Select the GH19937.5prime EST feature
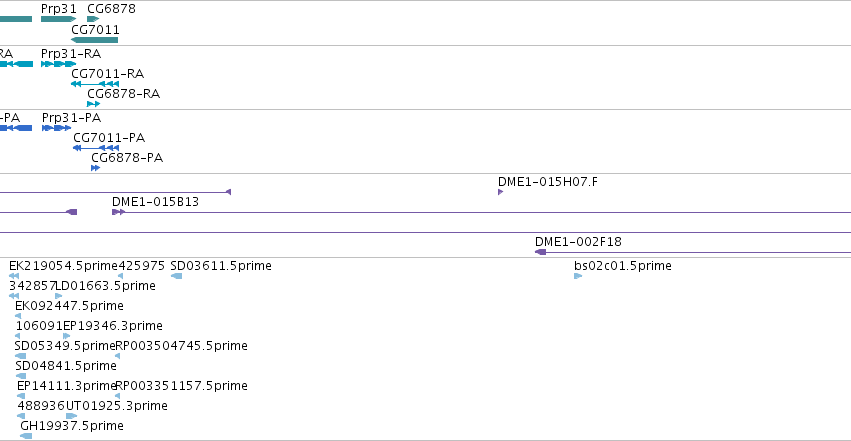Image resolution: width=851 pixels, height=441 pixels. pyautogui.click(x=26, y=436)
